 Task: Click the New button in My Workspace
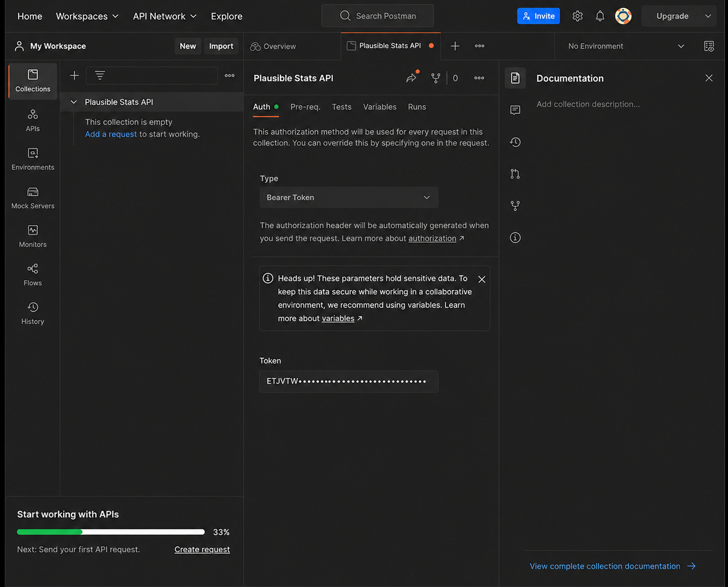tap(188, 46)
